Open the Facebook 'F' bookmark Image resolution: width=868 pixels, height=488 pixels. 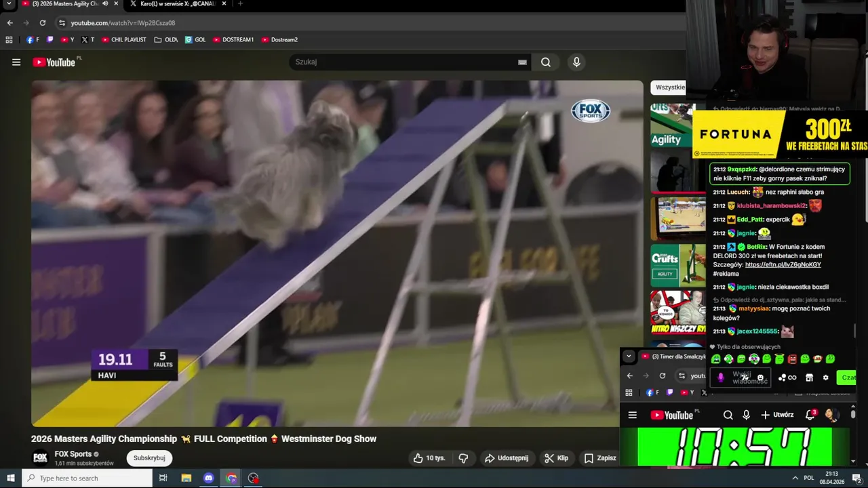tap(33, 39)
